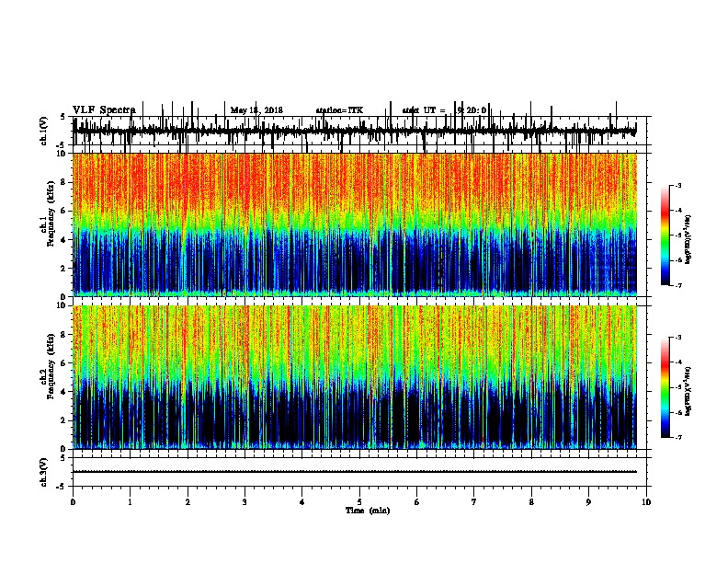Click the ch.2 spectrogram panel
This screenshot has height=563, width=728.
[355, 377]
